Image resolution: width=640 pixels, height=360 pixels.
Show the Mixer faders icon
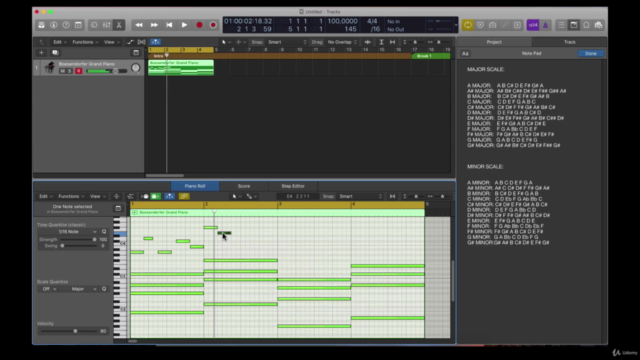click(106, 25)
